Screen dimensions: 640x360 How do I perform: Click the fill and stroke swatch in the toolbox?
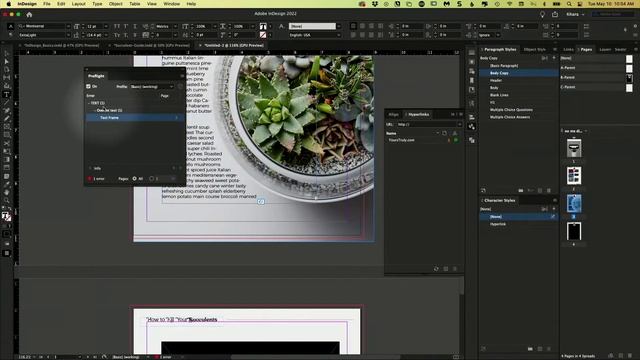6,217
